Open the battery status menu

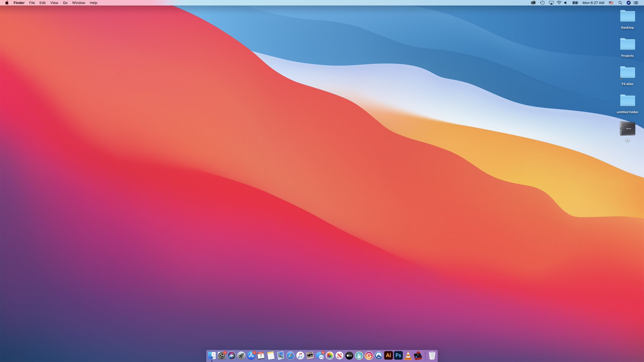click(575, 3)
